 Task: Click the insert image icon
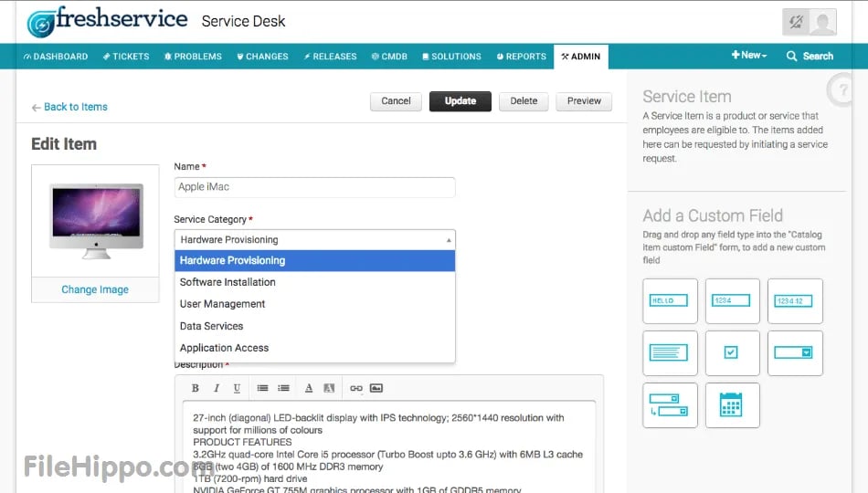click(376, 388)
